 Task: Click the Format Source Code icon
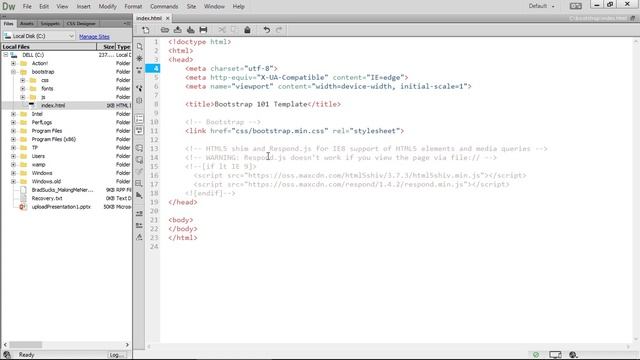[140, 237]
